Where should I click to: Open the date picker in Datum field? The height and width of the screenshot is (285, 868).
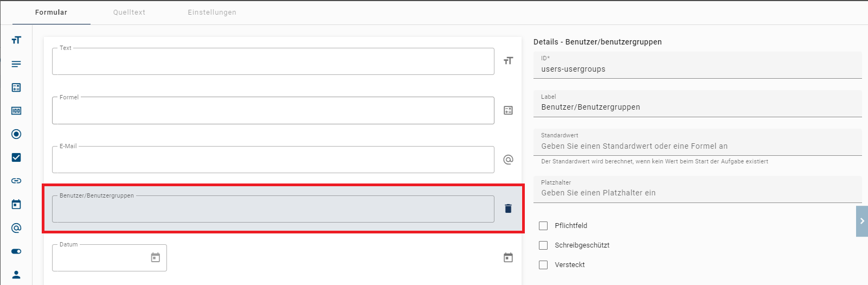pyautogui.click(x=156, y=258)
